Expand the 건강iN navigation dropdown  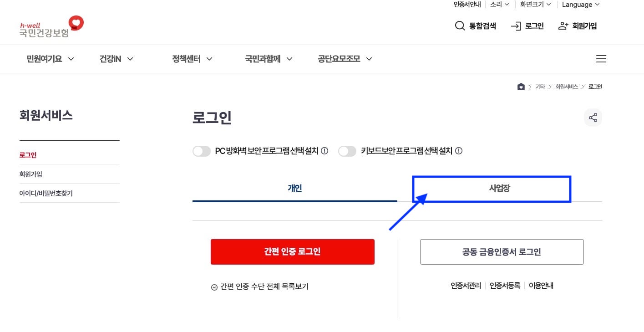(116, 59)
